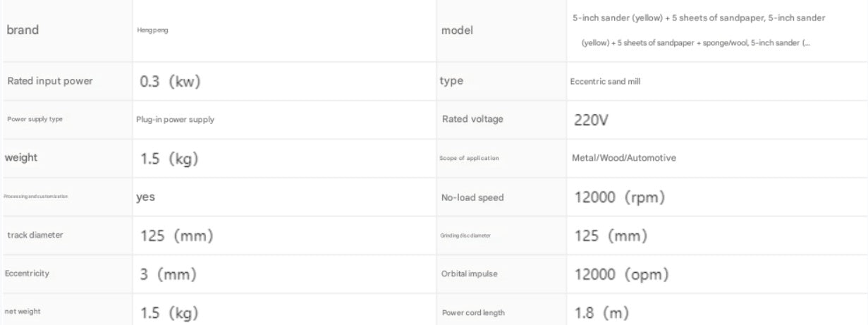Select the 12000 (opm) value

click(x=621, y=274)
